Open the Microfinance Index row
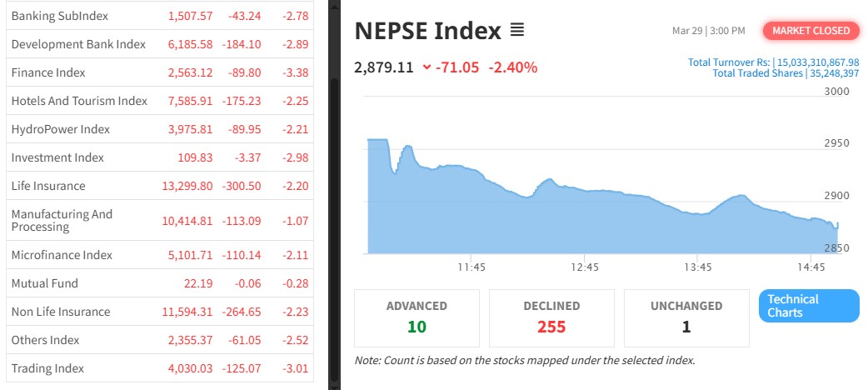This screenshot has height=390, width=868. click(x=62, y=255)
